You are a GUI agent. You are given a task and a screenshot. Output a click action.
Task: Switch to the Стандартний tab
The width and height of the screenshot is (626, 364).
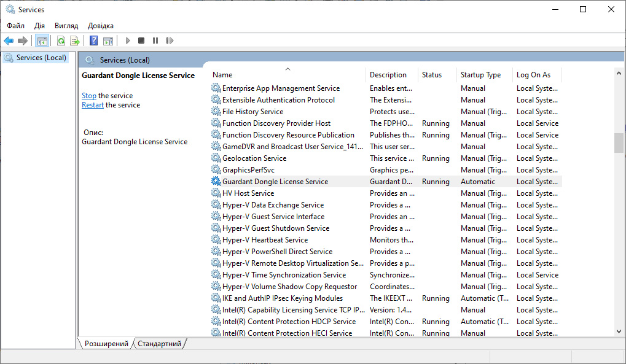tap(159, 344)
